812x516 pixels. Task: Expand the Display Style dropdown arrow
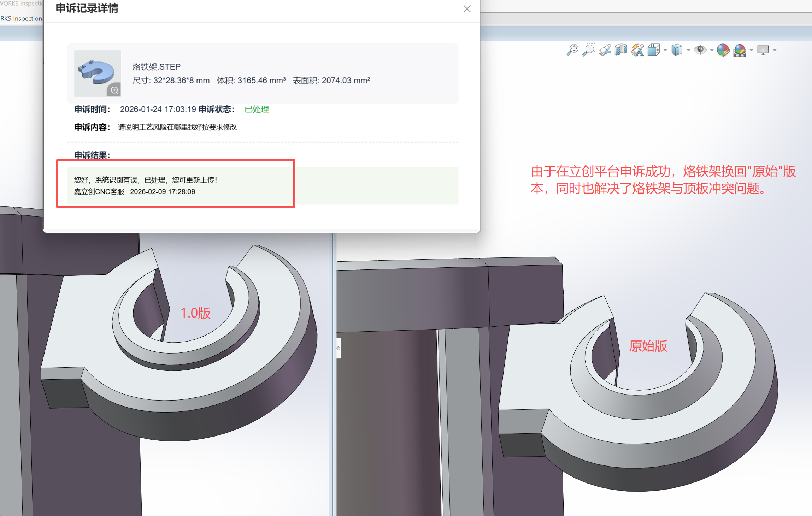[x=688, y=51]
